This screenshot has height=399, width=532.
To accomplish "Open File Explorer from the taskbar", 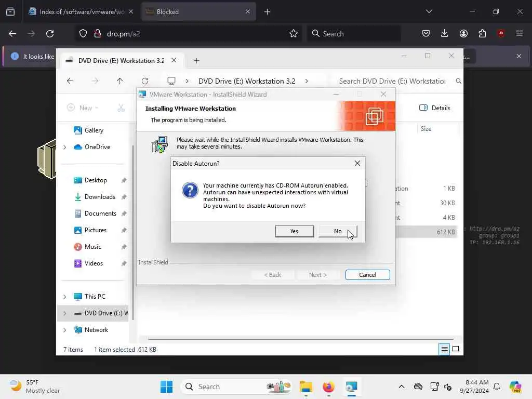I will 305,387.
